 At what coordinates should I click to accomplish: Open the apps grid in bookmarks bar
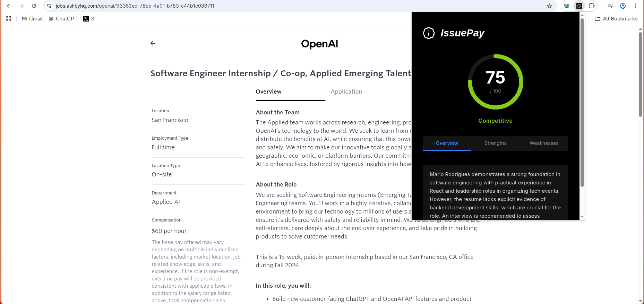pos(8,19)
